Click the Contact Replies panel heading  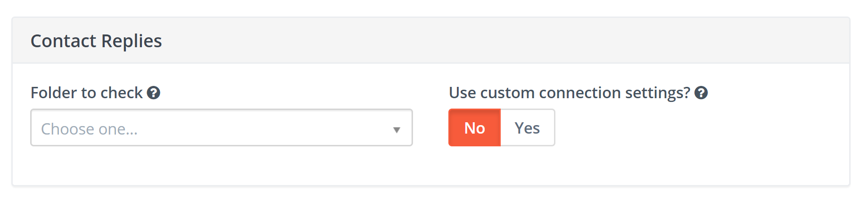pos(96,41)
